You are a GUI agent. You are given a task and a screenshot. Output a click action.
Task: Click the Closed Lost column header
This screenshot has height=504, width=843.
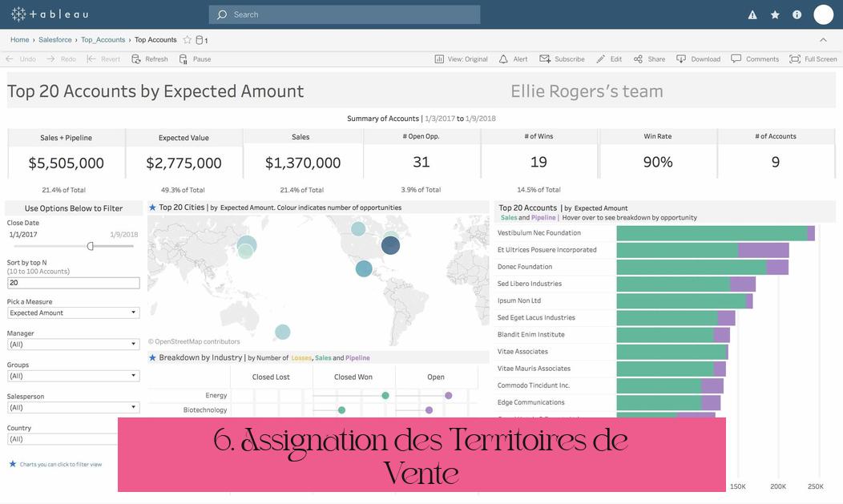[x=271, y=377]
